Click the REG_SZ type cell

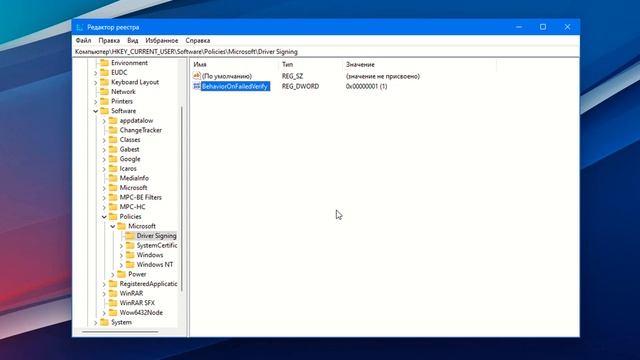pos(292,76)
